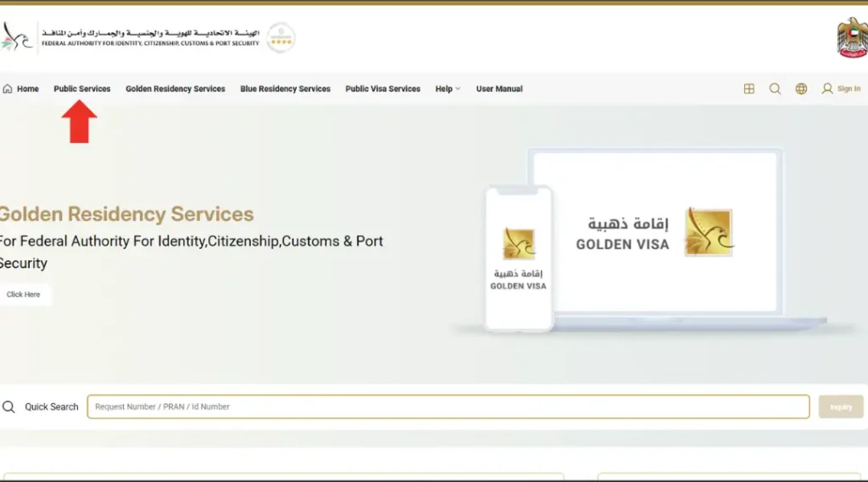Expand the Help dropdown chevron

click(x=458, y=89)
